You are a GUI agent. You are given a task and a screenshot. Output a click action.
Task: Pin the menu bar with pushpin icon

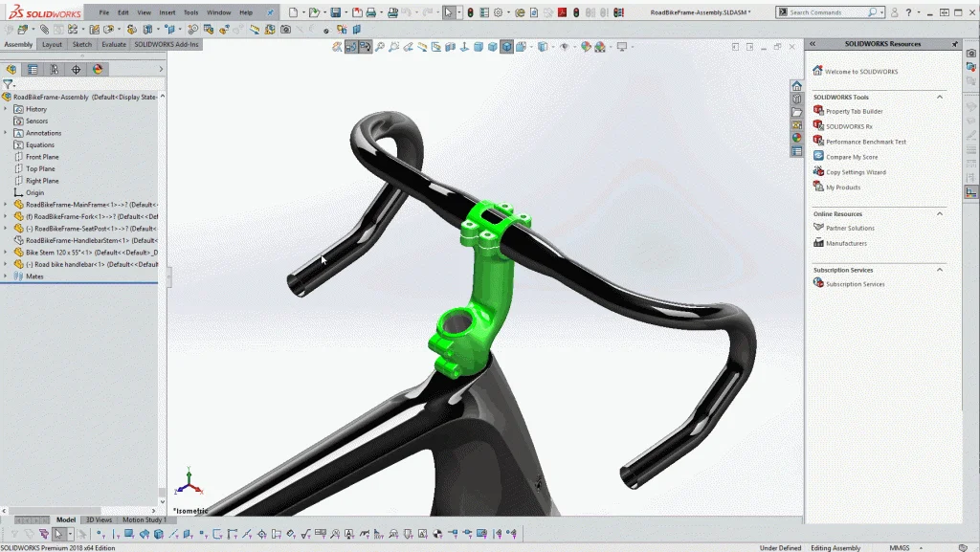click(270, 11)
